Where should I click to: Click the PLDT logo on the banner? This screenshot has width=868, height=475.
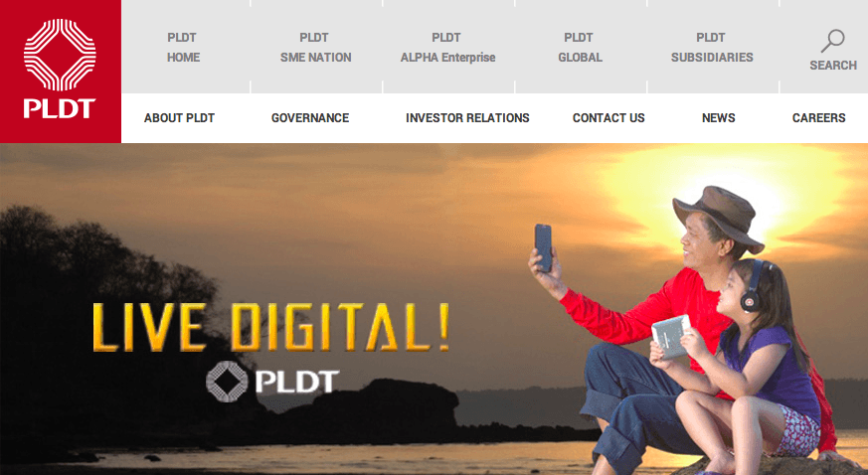(x=271, y=381)
